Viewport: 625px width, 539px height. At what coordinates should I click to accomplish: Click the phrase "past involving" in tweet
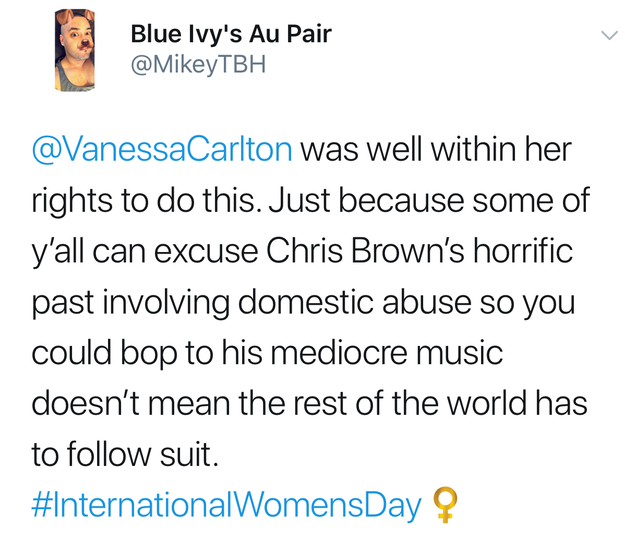[131, 303]
